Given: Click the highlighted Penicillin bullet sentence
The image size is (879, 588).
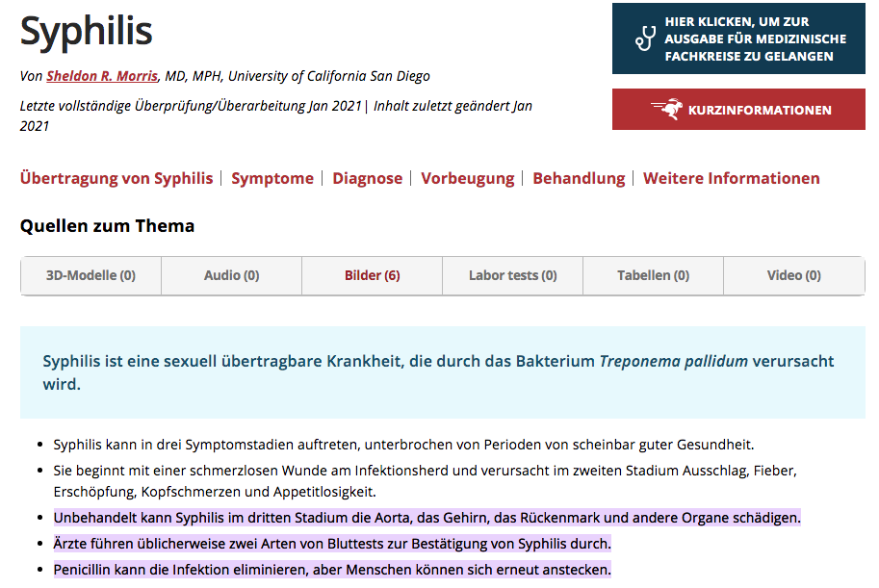Looking at the screenshot, I should point(331,569).
